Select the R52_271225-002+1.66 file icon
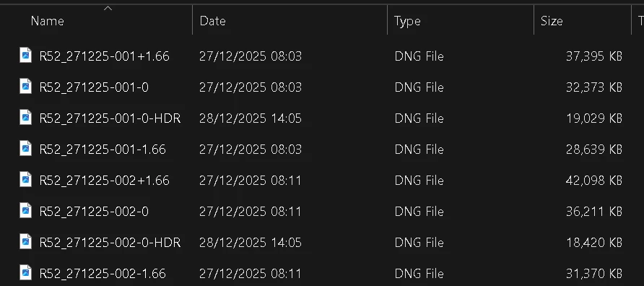 [x=25, y=180]
